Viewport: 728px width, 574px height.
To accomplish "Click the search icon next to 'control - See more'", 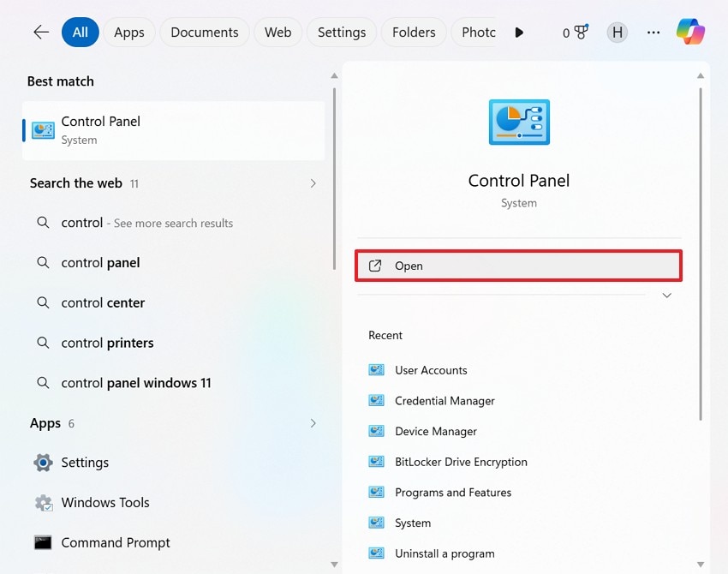I will coord(43,223).
